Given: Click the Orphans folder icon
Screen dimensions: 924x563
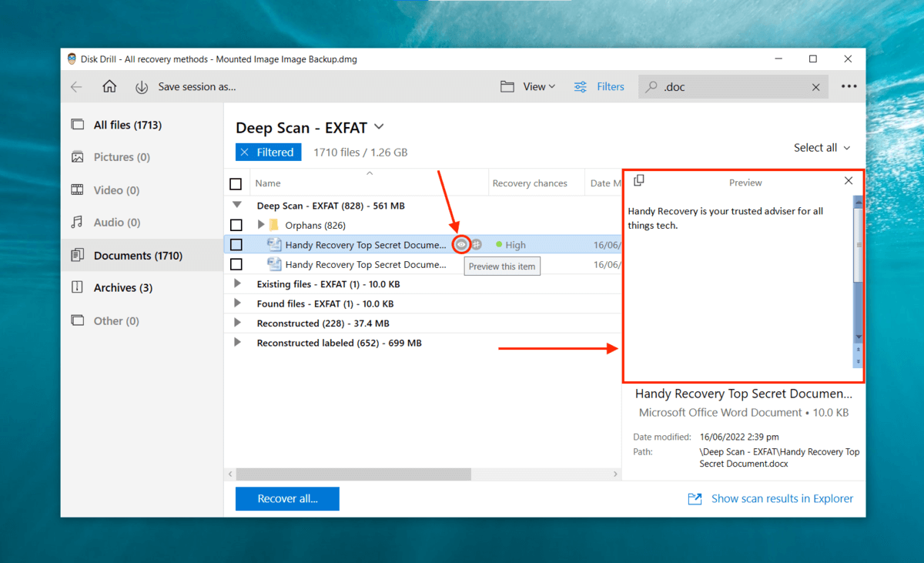Looking at the screenshot, I should (273, 225).
